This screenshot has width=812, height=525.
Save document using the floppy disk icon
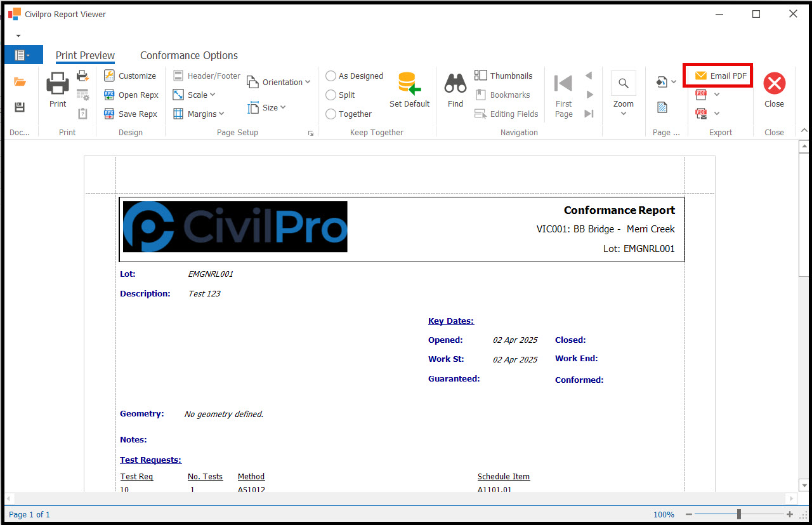point(20,107)
